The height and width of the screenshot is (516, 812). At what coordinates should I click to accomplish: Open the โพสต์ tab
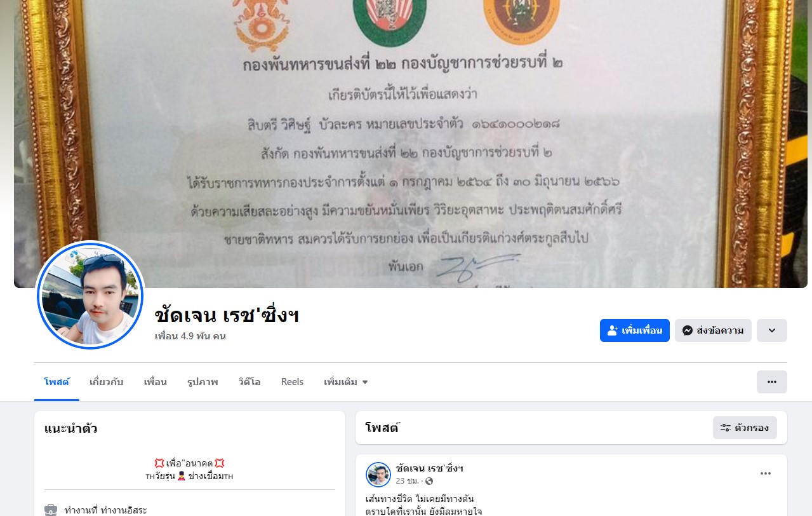pos(57,382)
